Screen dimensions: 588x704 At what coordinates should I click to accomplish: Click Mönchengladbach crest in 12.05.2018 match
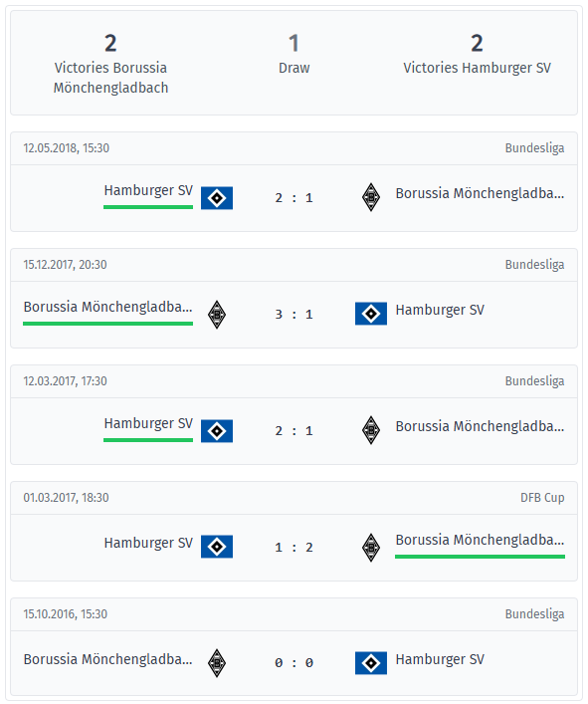point(371,197)
